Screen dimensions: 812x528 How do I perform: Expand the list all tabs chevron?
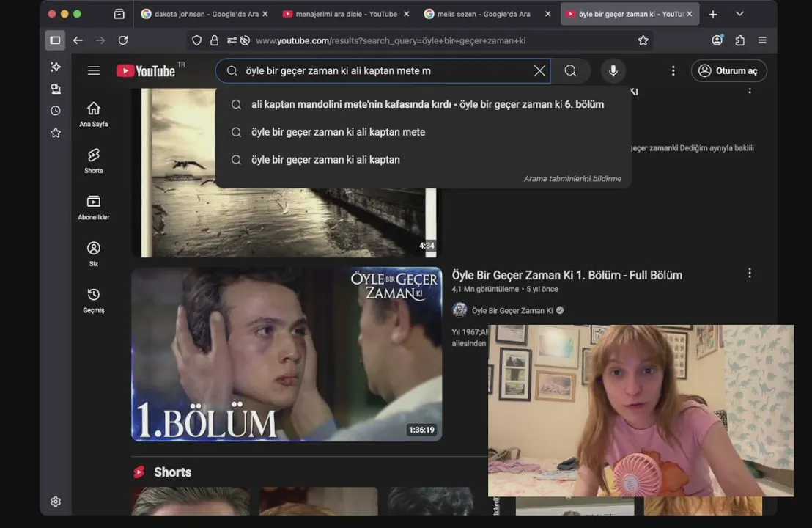pyautogui.click(x=739, y=14)
